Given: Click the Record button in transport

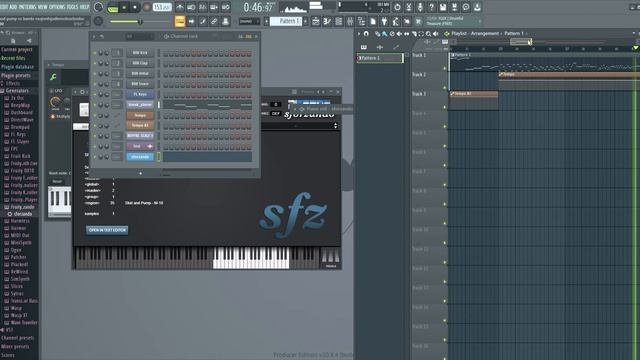Looking at the screenshot, I should click(x=147, y=7).
